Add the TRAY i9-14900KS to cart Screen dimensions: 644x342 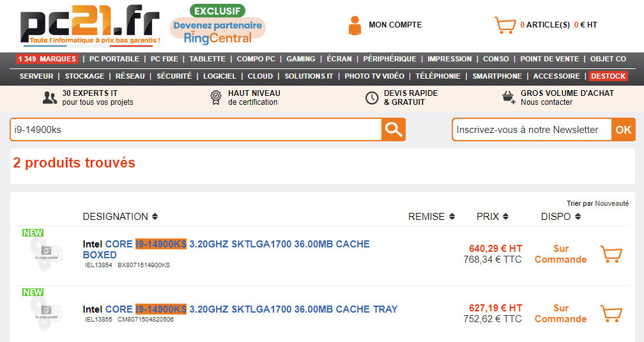(x=611, y=314)
